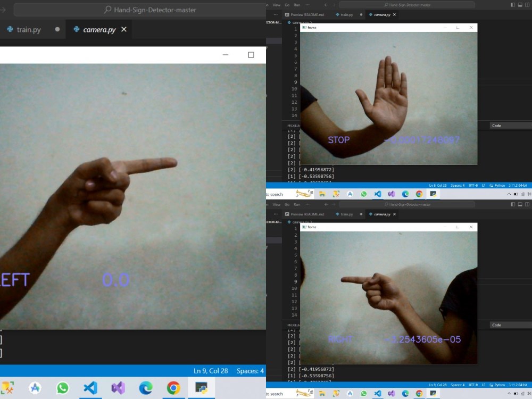Open Android Studio icon in bottom-right taskbar

(350, 394)
